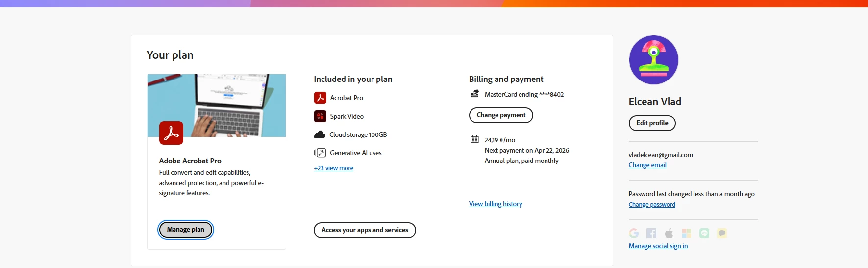Click the MasterCard payment method icon
868x268 pixels.
point(474,94)
